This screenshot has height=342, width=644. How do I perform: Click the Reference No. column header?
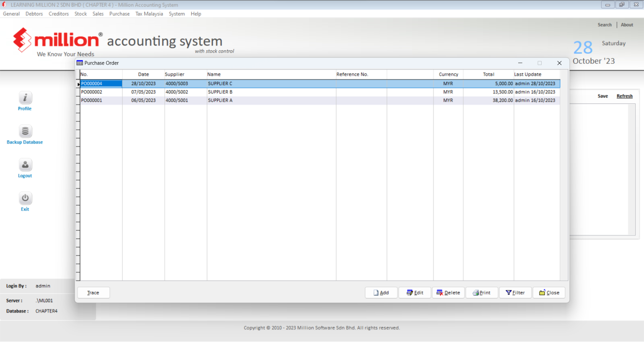pyautogui.click(x=361, y=74)
